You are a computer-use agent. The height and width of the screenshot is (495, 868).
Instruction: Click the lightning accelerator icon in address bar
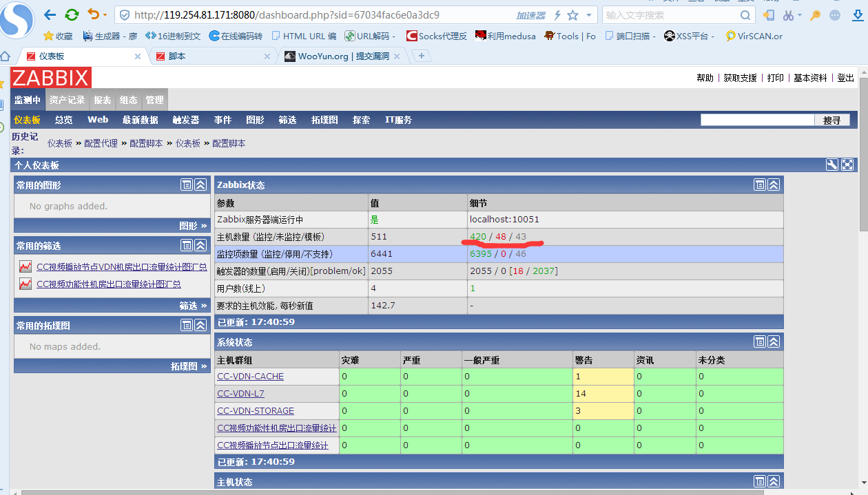557,15
